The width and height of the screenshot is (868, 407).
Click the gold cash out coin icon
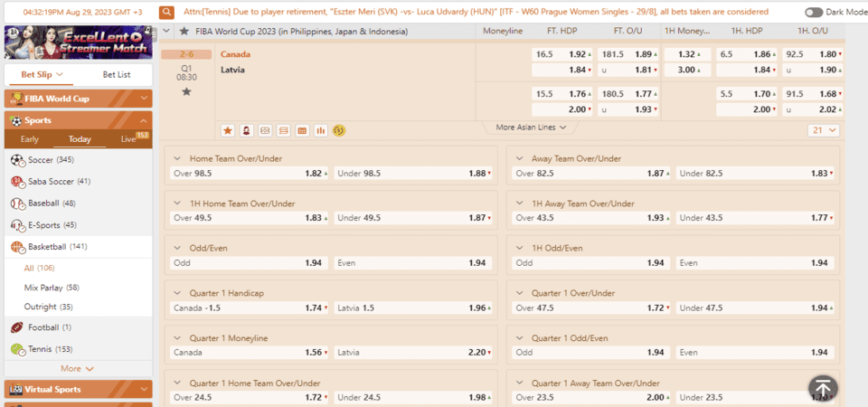pos(339,130)
